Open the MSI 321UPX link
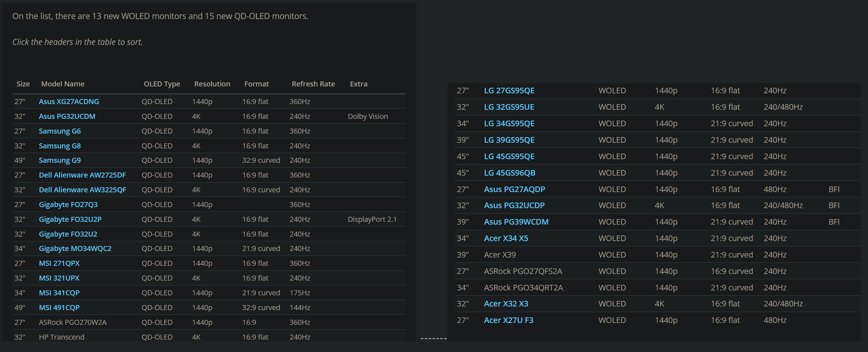Screen dimensions: 868x352 [59, 278]
